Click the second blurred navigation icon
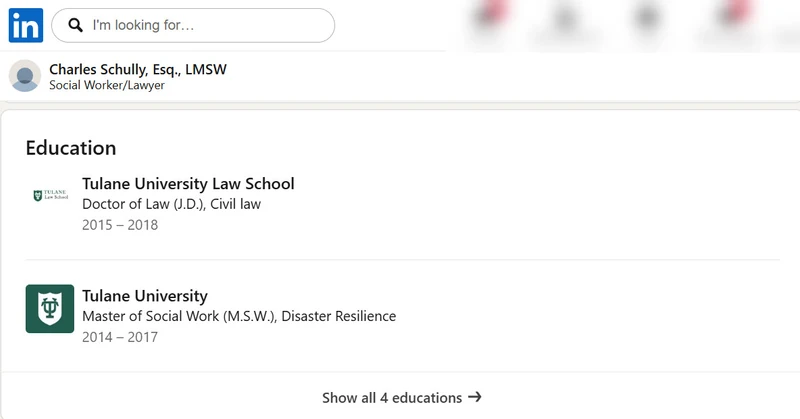Viewport: 800px width, 419px height. (x=566, y=19)
